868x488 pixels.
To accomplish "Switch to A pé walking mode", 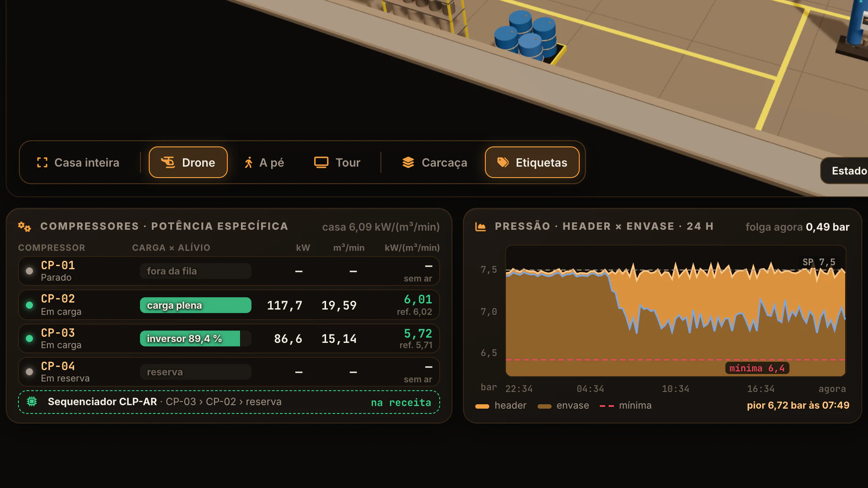I will (x=264, y=162).
